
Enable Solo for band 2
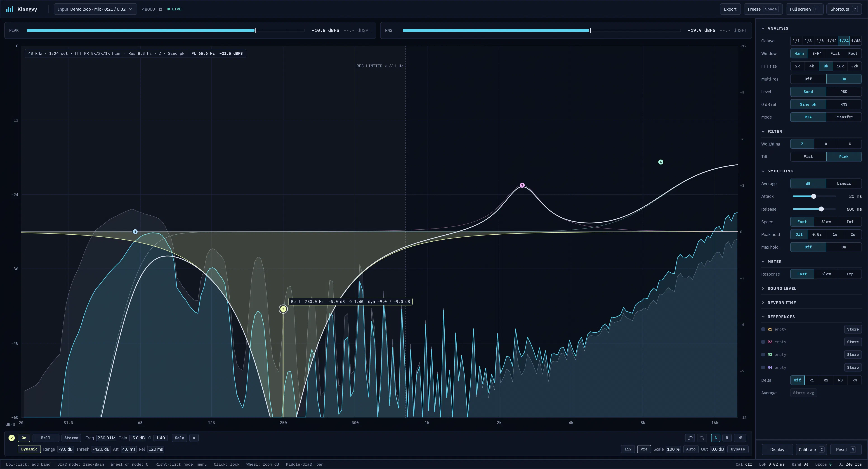click(180, 438)
